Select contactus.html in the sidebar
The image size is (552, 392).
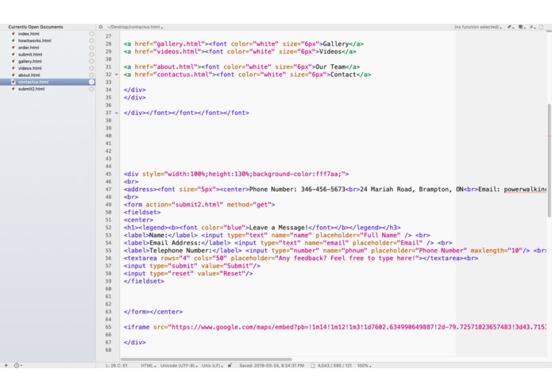[x=33, y=82]
